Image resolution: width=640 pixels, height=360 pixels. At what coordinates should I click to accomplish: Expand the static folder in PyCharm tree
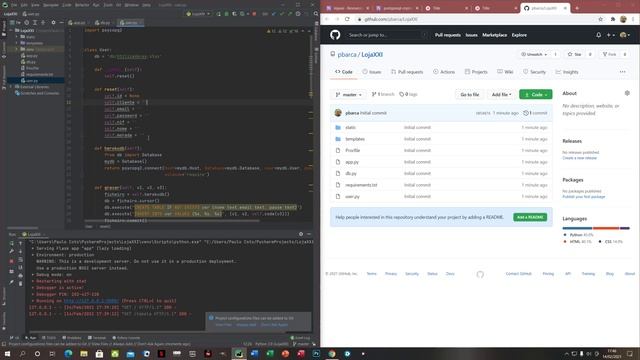click(17, 37)
